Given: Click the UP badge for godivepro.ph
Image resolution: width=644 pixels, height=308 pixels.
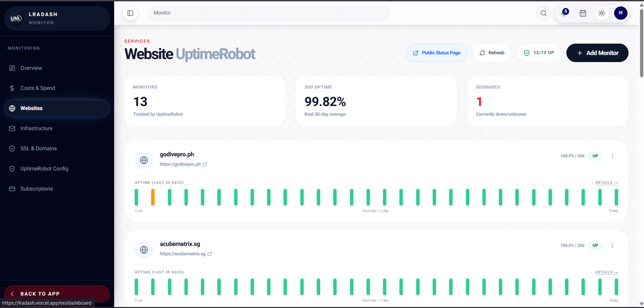Looking at the screenshot, I should tap(595, 156).
